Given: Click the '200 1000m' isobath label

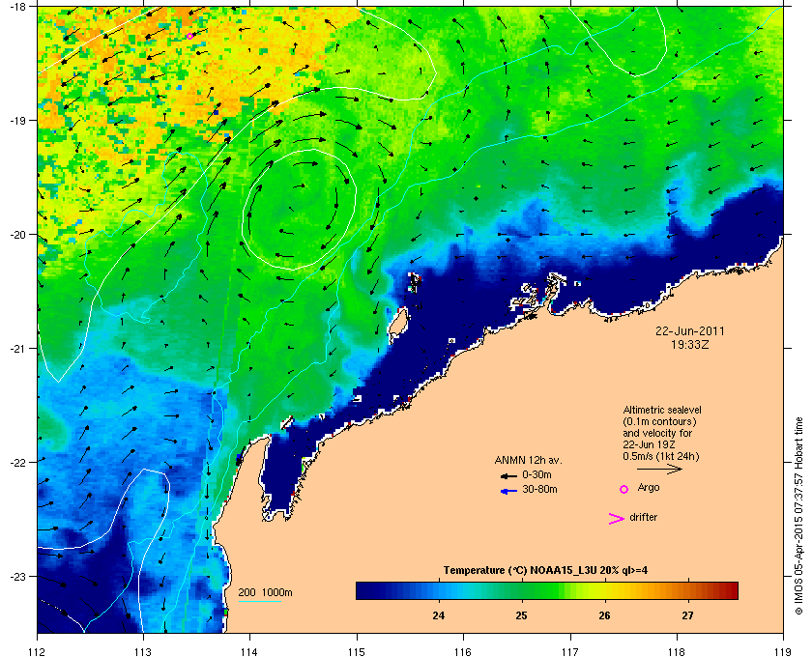Looking at the screenshot, I should [x=265, y=592].
